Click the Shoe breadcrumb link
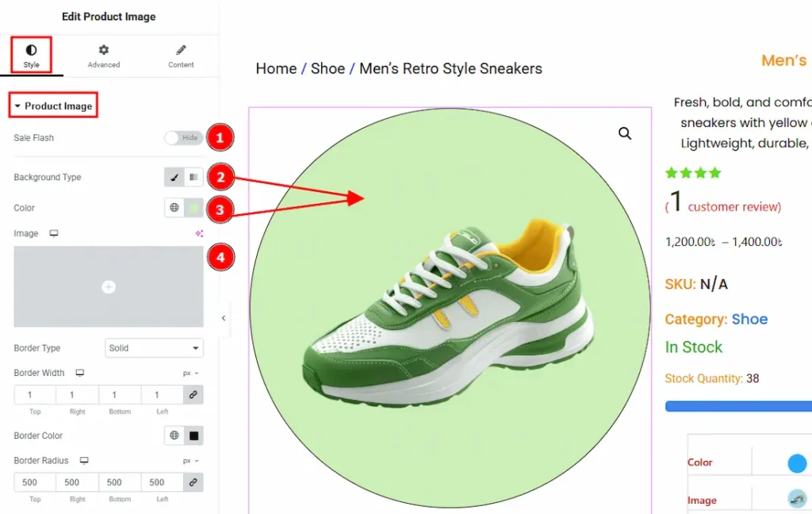The image size is (812, 514). coord(327,68)
